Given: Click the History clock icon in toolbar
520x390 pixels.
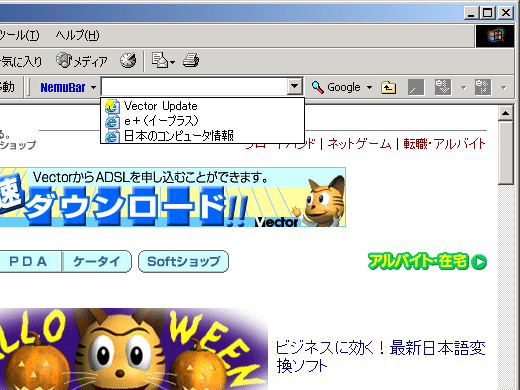Looking at the screenshot, I should pyautogui.click(x=128, y=60).
